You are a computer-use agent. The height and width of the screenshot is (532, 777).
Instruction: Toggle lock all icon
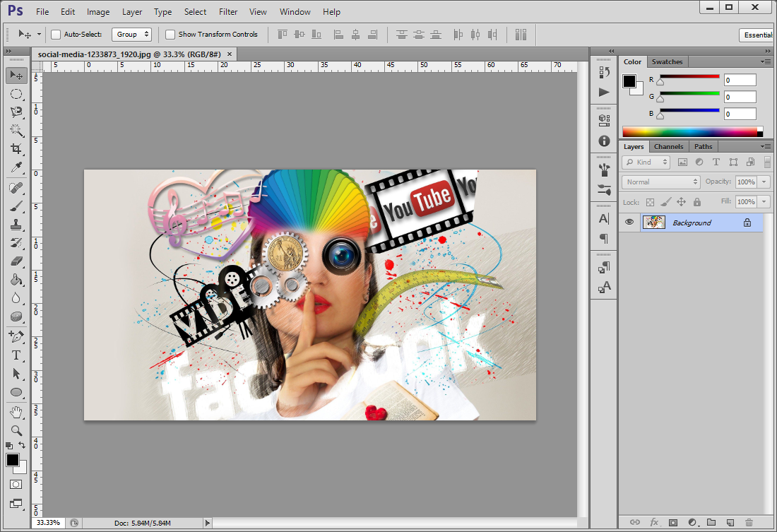coord(697,202)
